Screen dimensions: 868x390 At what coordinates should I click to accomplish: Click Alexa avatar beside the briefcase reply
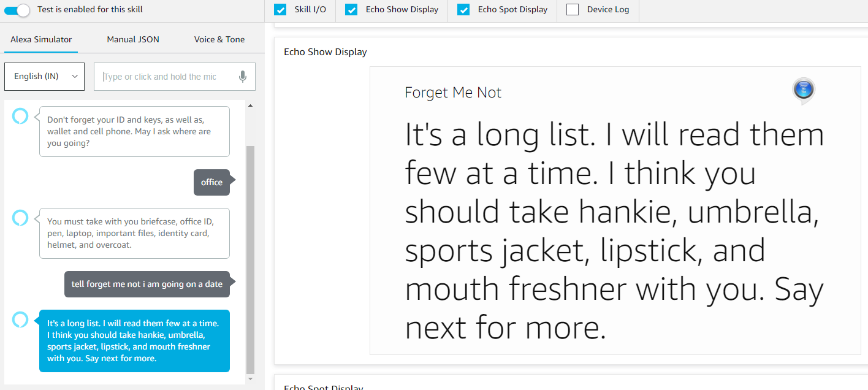[20, 217]
